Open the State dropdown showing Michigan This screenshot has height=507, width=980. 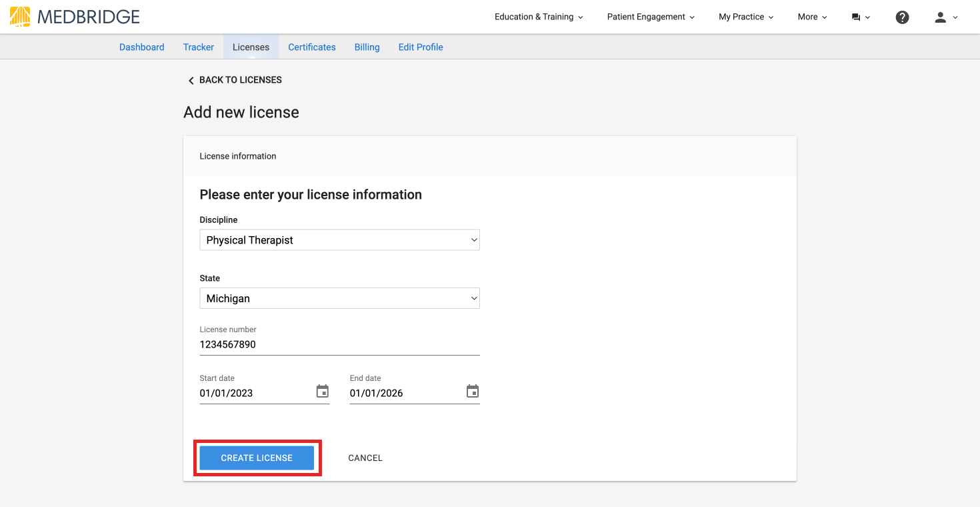(x=340, y=298)
